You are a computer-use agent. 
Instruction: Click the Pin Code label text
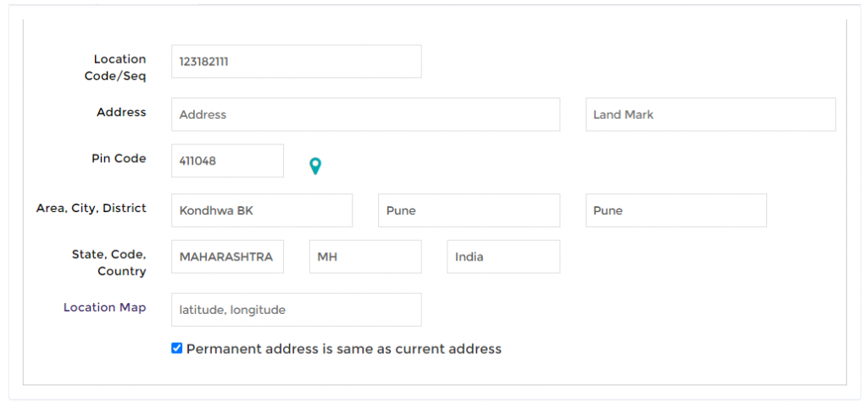coord(119,159)
